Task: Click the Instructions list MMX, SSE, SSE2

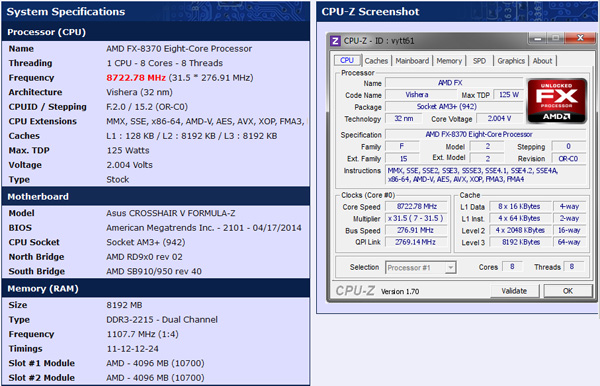Action: [x=486, y=175]
